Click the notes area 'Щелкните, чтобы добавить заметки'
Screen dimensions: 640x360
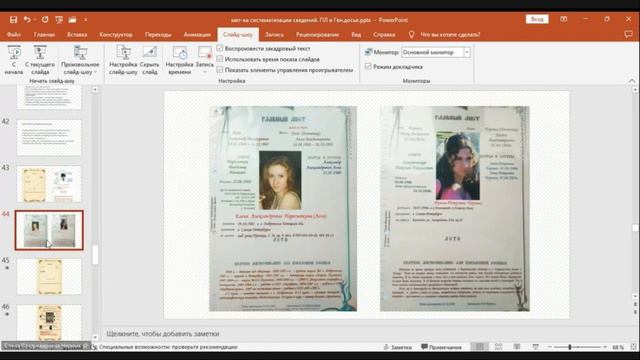(163, 334)
